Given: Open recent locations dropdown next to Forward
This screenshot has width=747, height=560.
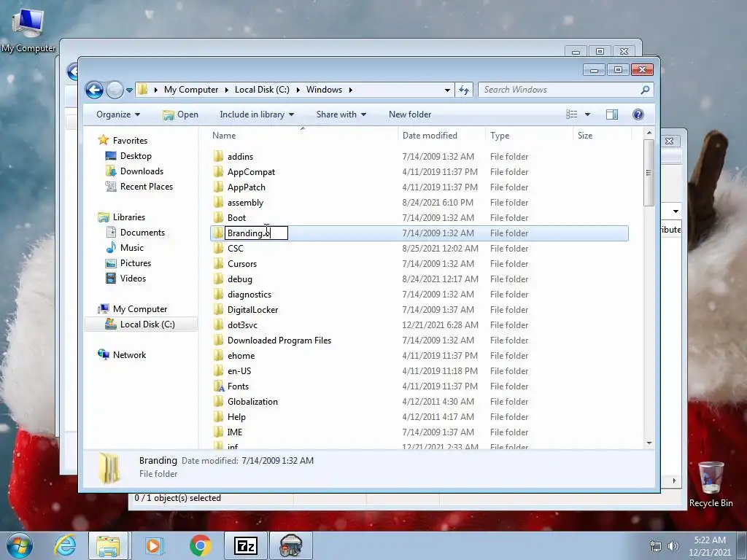Looking at the screenshot, I should pyautogui.click(x=129, y=90).
